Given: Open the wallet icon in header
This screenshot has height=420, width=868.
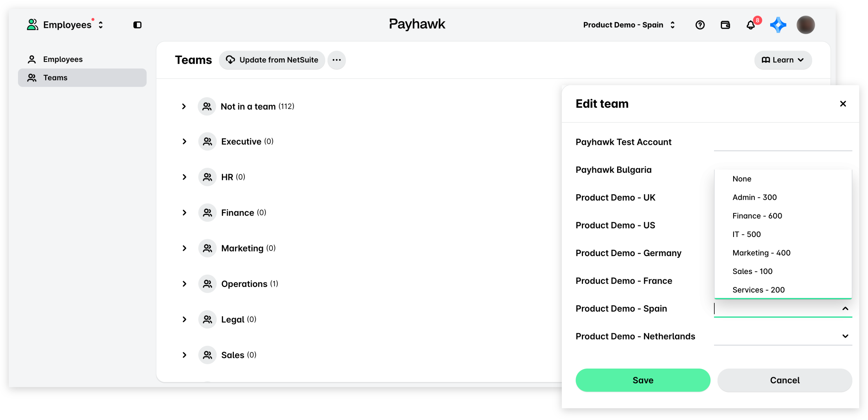Looking at the screenshot, I should 725,25.
